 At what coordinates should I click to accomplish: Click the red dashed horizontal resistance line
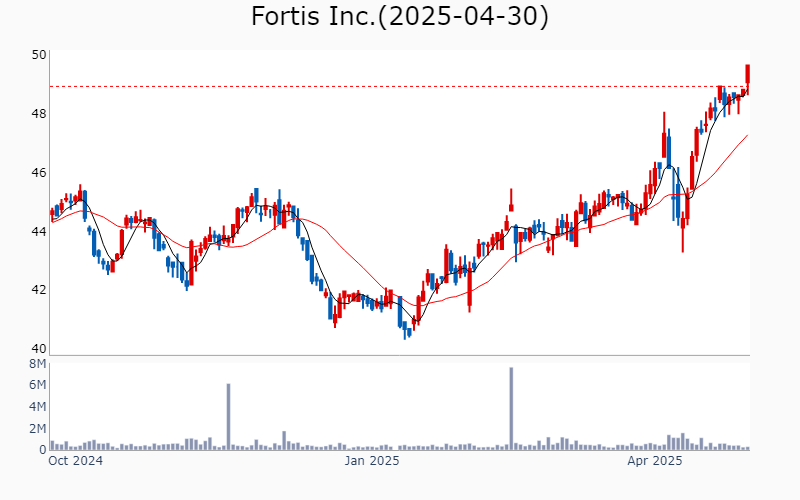[x=399, y=87]
